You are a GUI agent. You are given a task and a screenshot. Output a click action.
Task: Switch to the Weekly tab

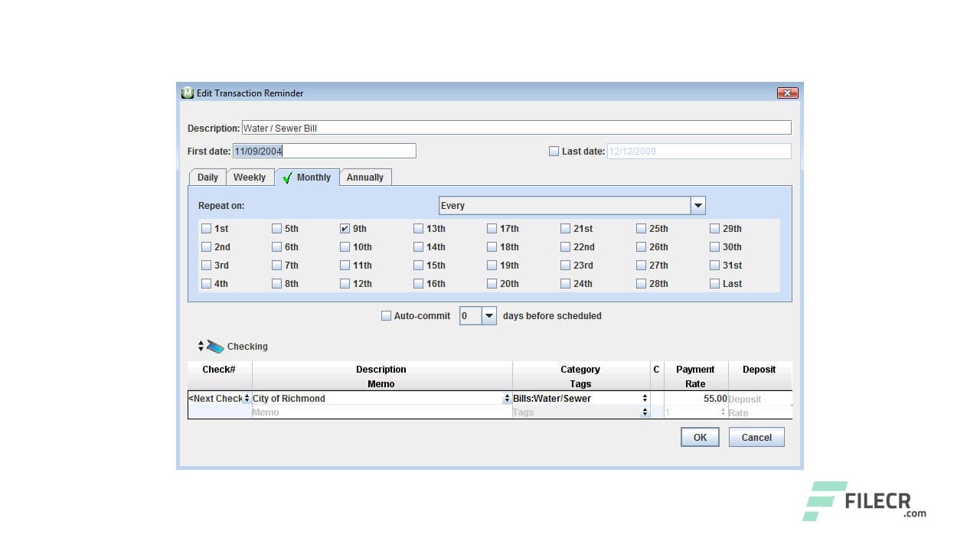[249, 178]
